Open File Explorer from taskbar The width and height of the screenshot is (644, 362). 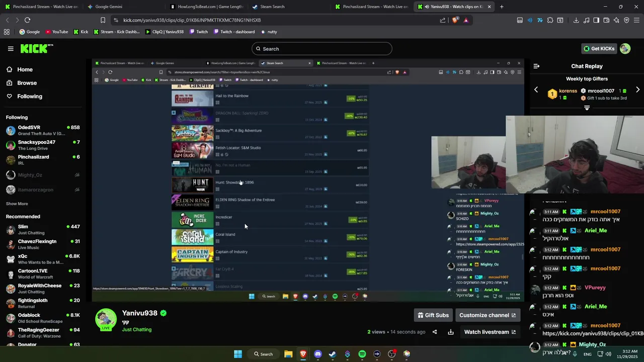tap(288, 354)
